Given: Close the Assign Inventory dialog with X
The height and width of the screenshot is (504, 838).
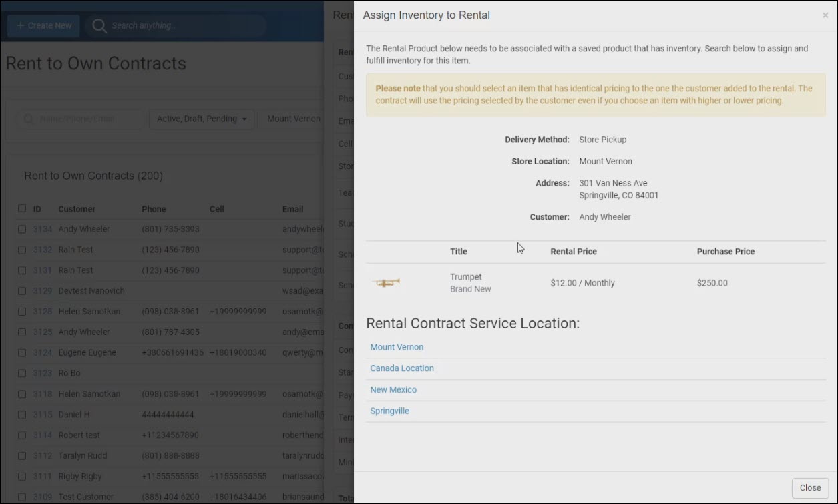Looking at the screenshot, I should [825, 15].
